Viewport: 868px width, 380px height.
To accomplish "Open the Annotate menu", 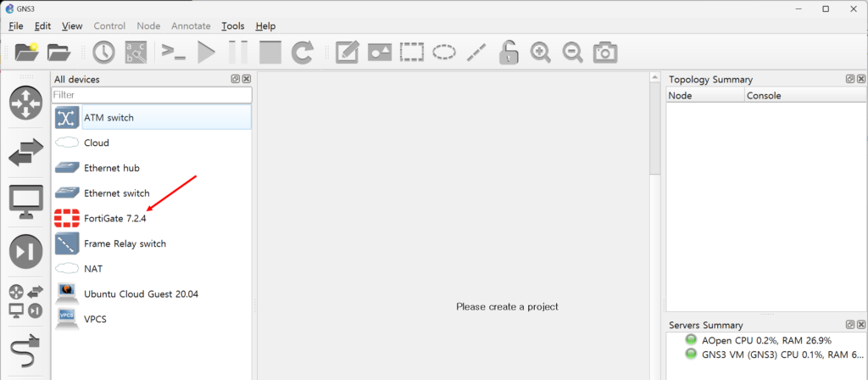I will 191,26.
